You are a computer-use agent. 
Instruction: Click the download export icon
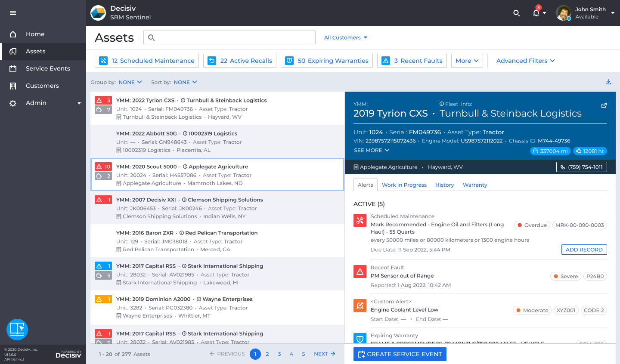click(x=608, y=82)
